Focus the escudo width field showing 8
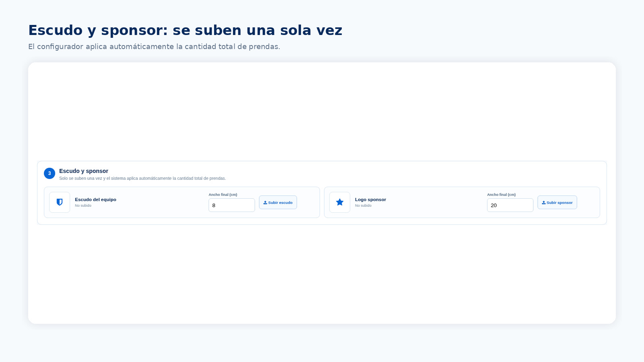Image resolution: width=644 pixels, height=362 pixels. (231, 205)
